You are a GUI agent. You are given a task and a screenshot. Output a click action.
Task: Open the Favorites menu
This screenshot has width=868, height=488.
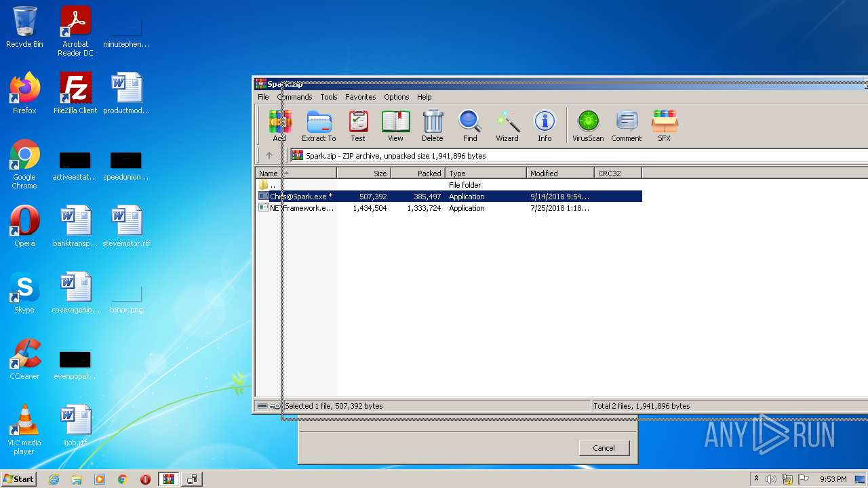pos(361,97)
